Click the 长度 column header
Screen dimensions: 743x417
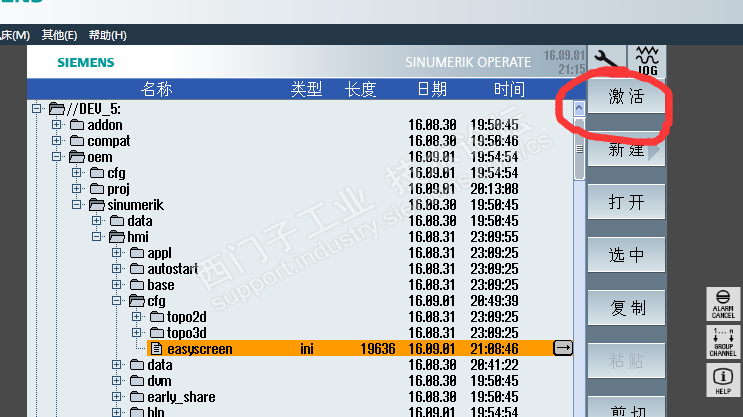[x=360, y=89]
